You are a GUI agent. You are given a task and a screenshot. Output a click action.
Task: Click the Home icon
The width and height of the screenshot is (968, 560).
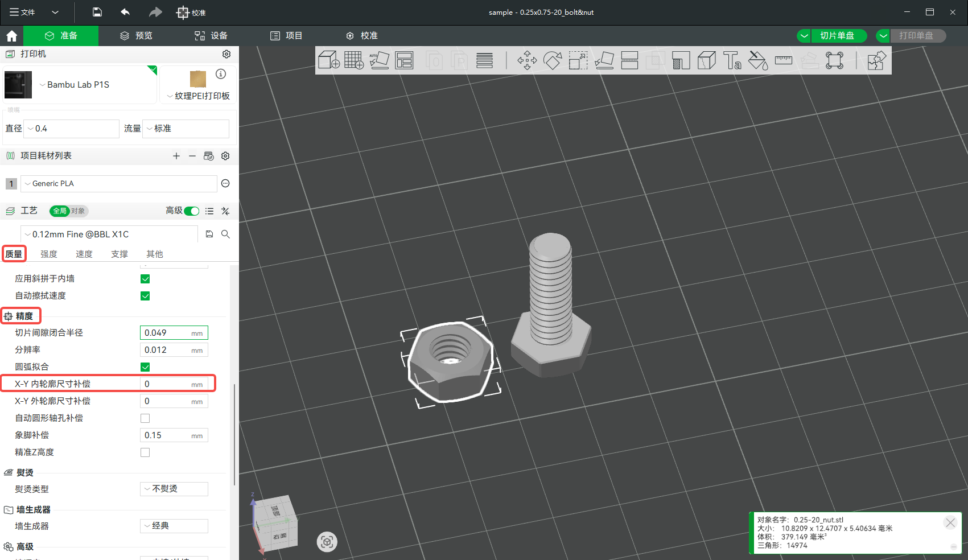click(x=11, y=36)
